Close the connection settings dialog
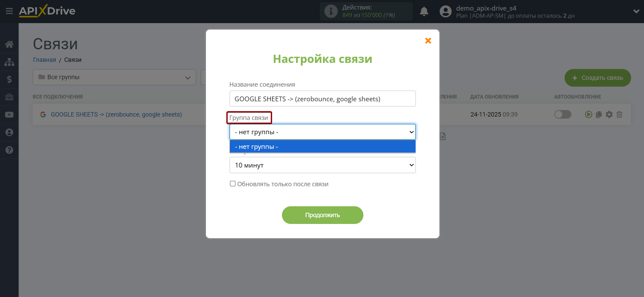644x297 pixels. click(x=428, y=41)
